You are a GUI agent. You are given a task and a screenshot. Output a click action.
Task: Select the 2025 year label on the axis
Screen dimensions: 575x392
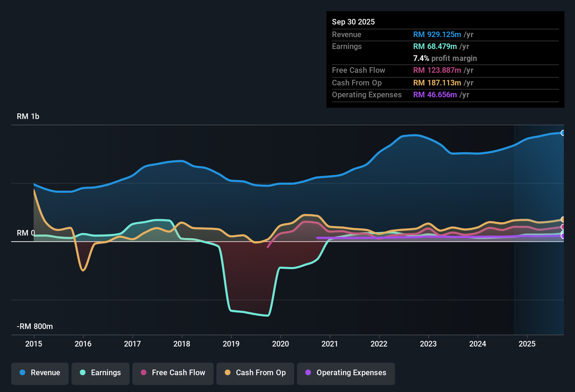[527, 344]
